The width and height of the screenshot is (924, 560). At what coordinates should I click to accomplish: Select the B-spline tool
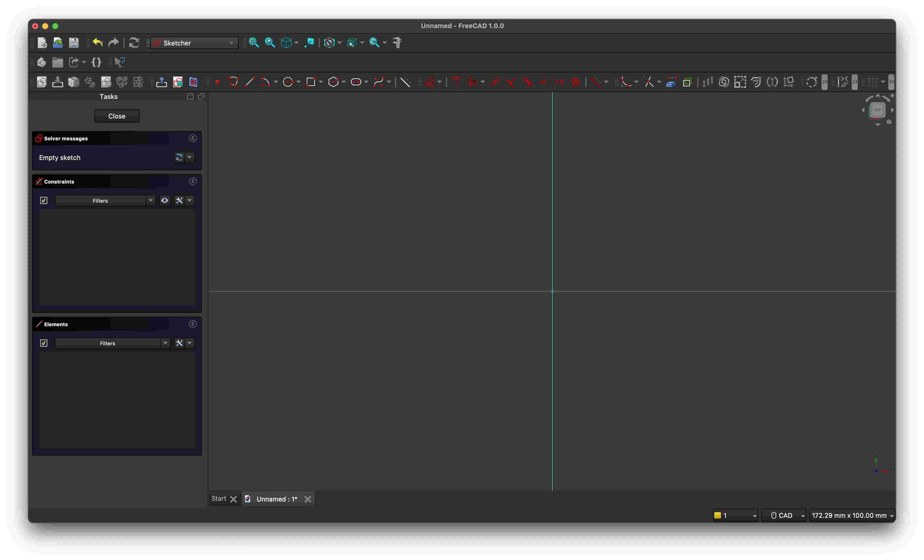point(378,82)
